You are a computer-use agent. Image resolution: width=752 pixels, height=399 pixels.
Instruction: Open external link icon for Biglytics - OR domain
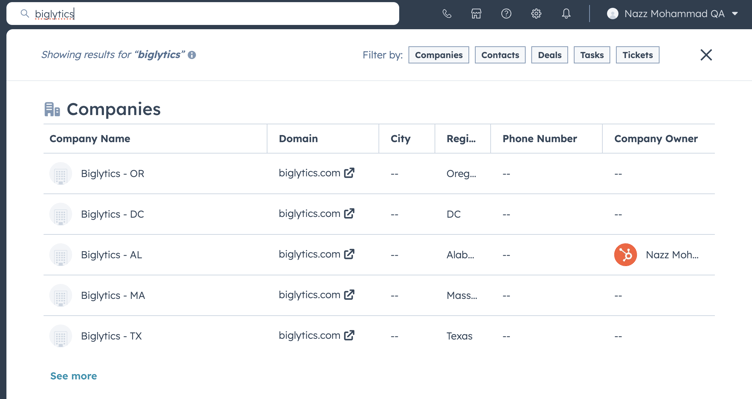pyautogui.click(x=349, y=173)
